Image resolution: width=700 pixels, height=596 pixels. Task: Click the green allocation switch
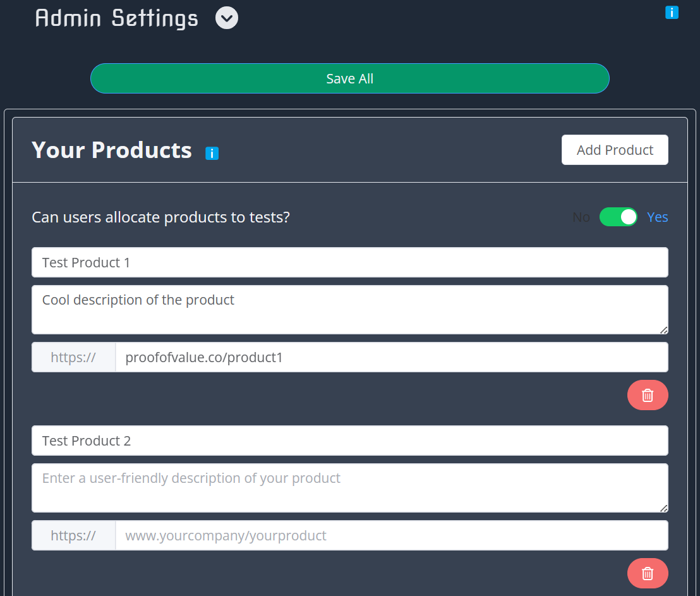pyautogui.click(x=619, y=217)
